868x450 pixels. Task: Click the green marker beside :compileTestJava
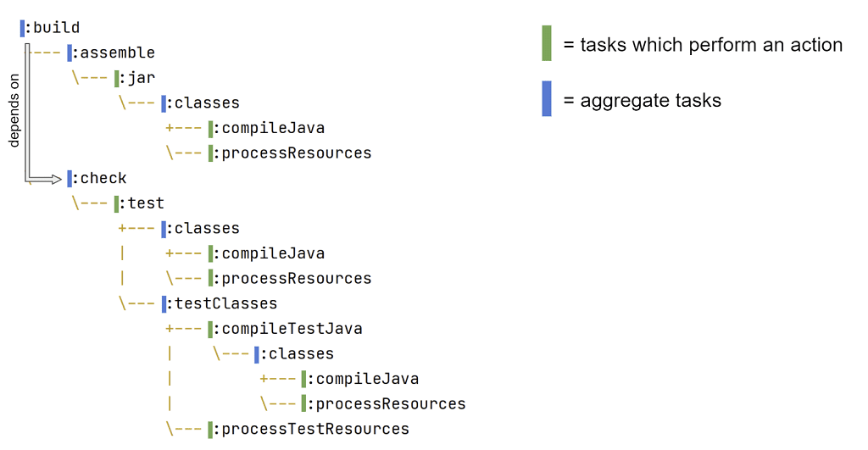[x=211, y=329]
